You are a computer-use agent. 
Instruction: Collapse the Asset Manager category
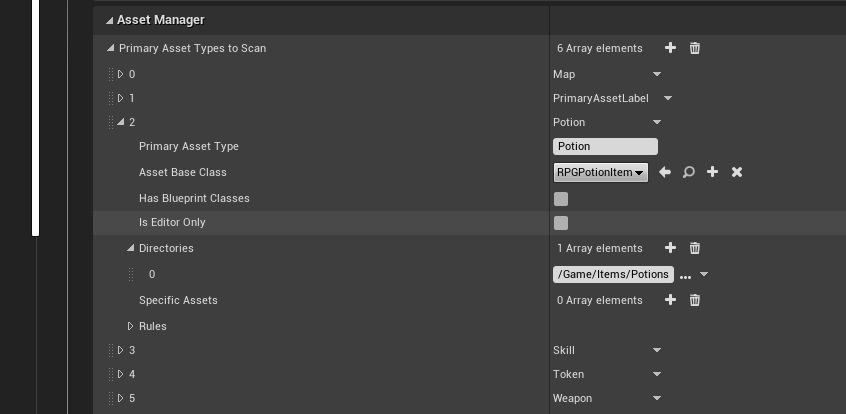click(x=109, y=20)
